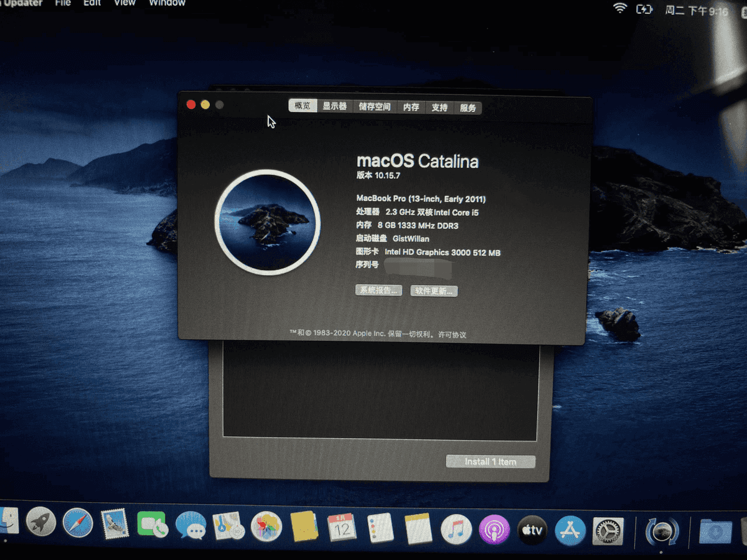Click the 软件更新 button
Screen dimensions: 747x560
pyautogui.click(x=434, y=291)
